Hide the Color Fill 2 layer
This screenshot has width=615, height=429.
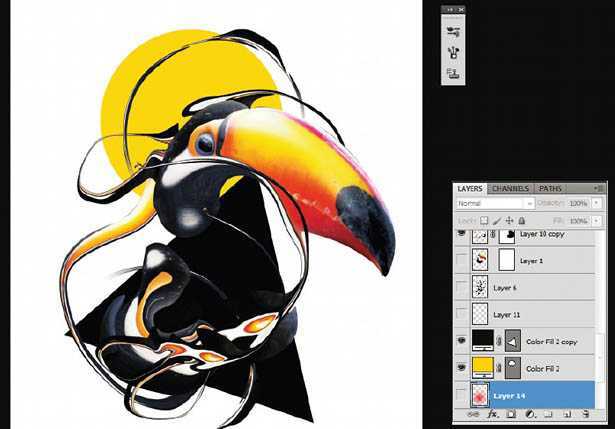pyautogui.click(x=462, y=367)
